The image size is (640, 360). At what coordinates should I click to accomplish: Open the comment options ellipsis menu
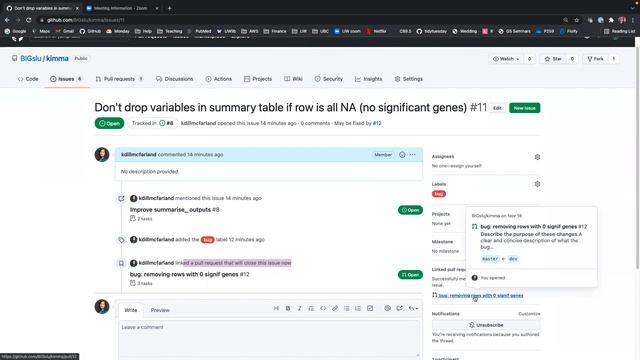click(x=413, y=155)
